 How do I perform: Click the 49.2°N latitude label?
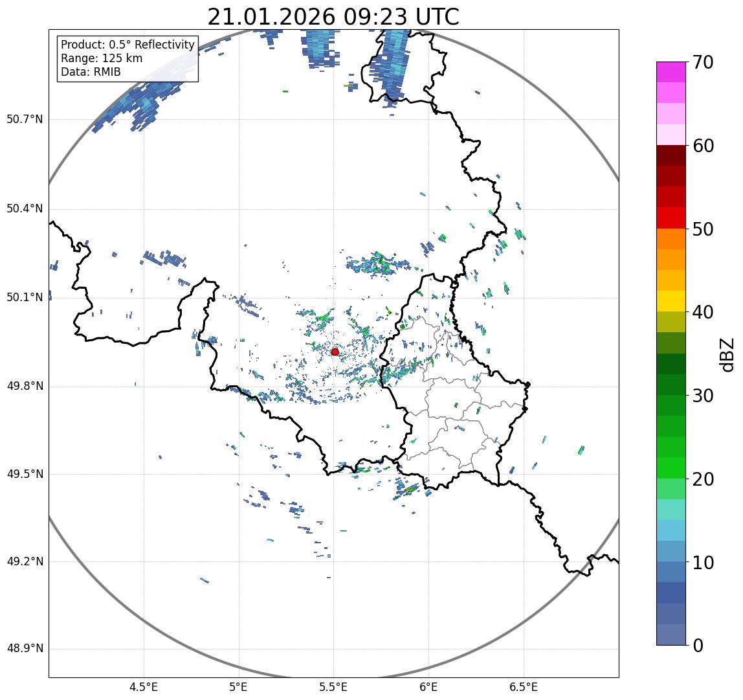[25, 561]
